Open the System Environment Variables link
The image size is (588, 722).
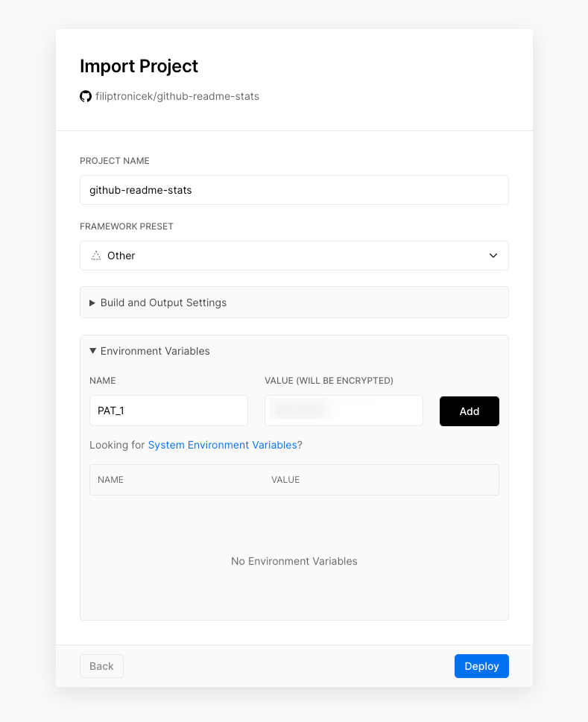pos(222,445)
